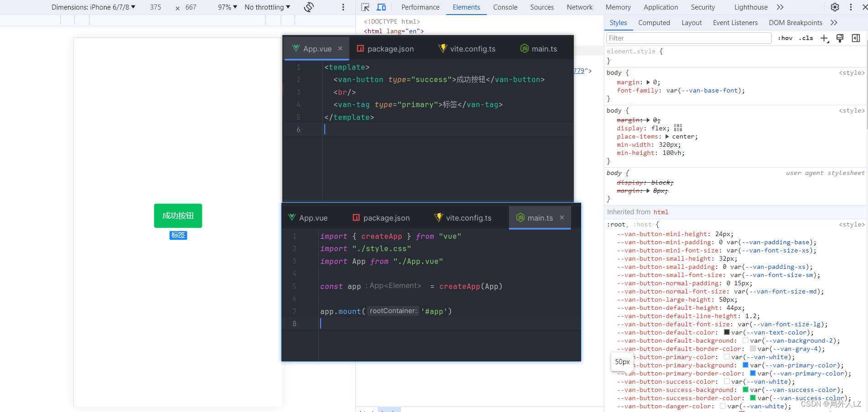Click the blue 标签 tag in preview
Viewport: 868px width, 412px height.
point(178,235)
